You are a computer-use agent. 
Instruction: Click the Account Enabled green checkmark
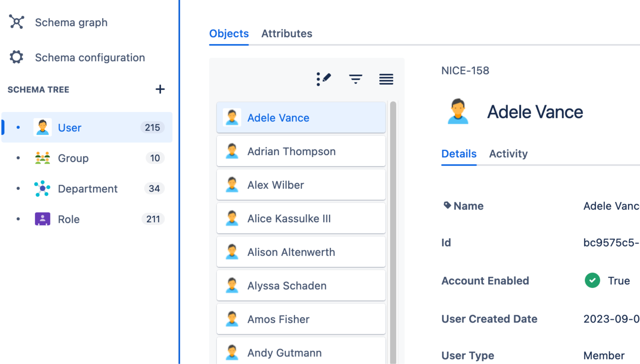(x=592, y=280)
